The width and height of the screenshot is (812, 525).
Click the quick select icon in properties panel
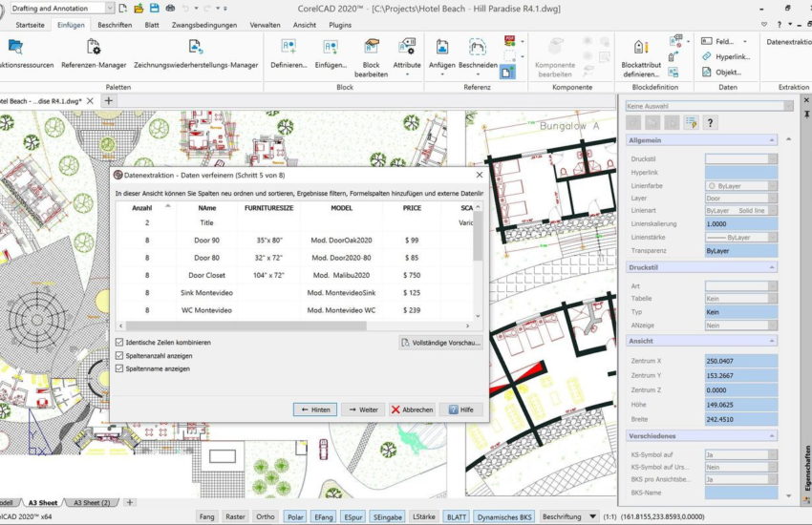(x=691, y=122)
